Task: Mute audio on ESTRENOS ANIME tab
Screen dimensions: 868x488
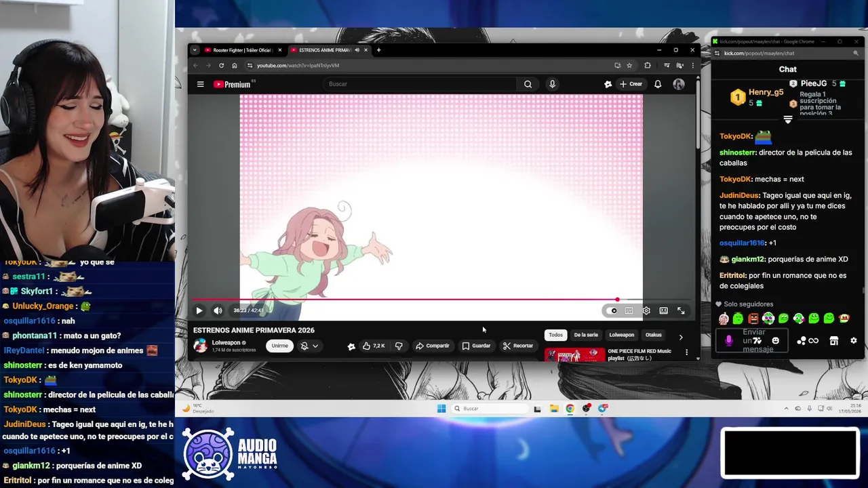Action: pos(357,50)
